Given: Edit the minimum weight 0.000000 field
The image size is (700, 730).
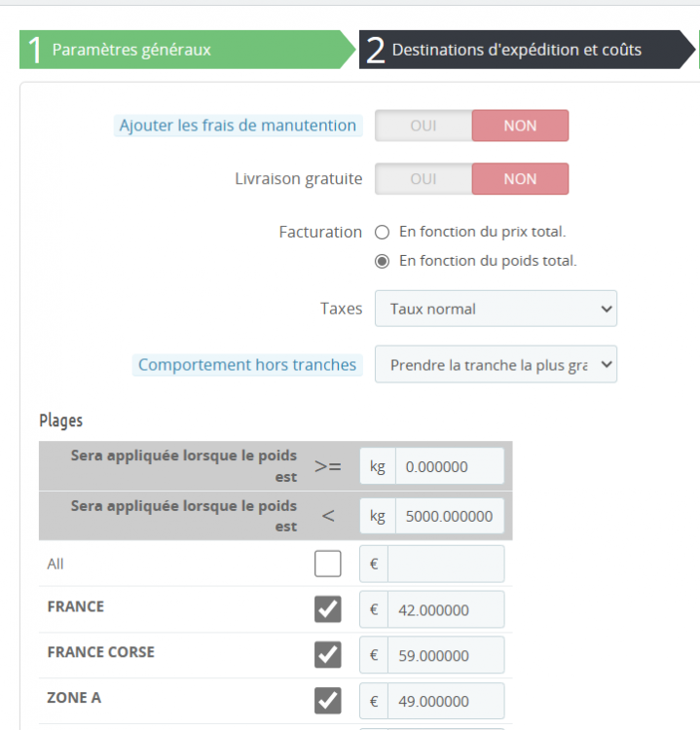Looking at the screenshot, I should pos(450,466).
